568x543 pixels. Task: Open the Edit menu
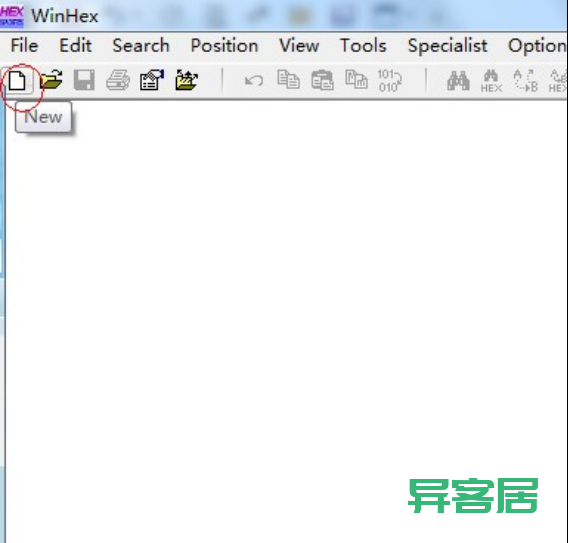coord(75,46)
